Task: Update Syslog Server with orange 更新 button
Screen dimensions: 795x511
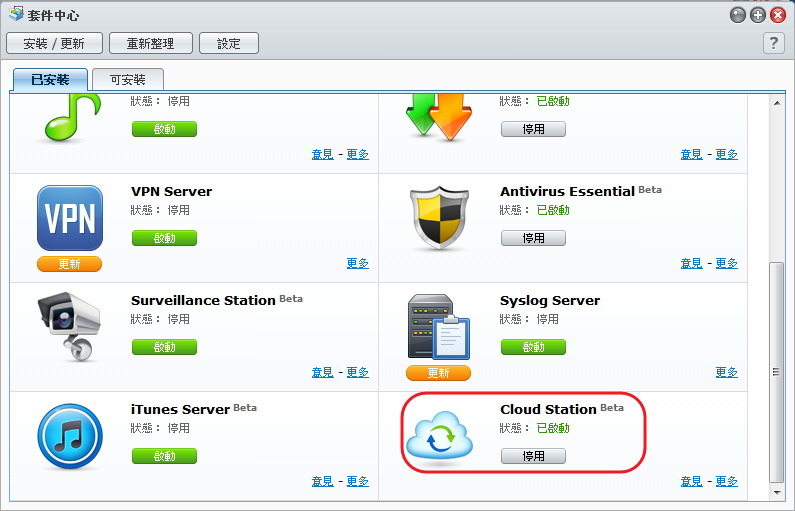Action: (439, 373)
